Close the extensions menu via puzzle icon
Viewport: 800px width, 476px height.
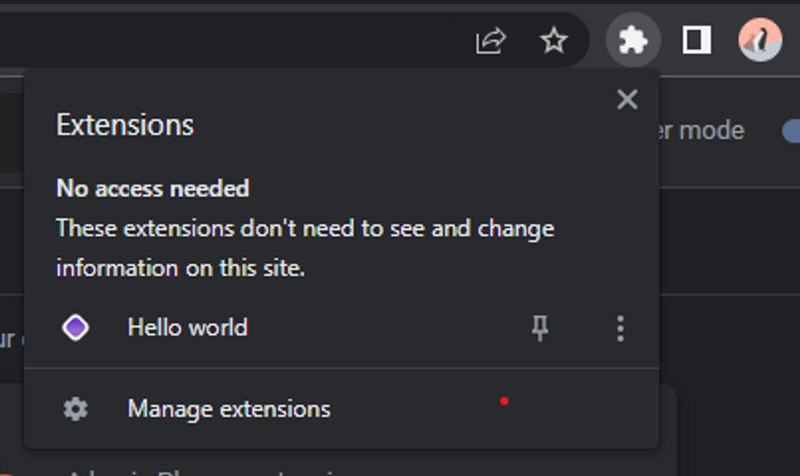pyautogui.click(x=633, y=40)
